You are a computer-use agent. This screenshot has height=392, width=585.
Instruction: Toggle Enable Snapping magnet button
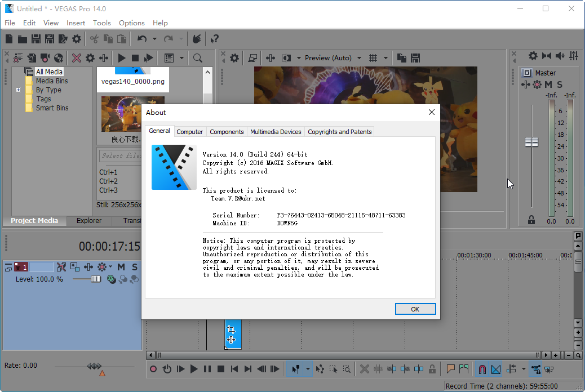[482, 369]
